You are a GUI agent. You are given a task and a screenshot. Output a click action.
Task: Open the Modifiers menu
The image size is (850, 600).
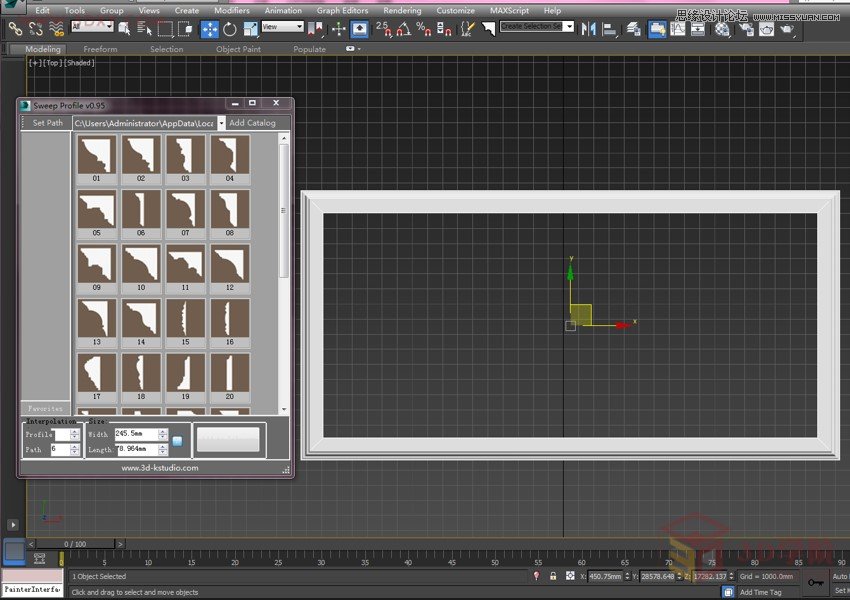click(232, 10)
